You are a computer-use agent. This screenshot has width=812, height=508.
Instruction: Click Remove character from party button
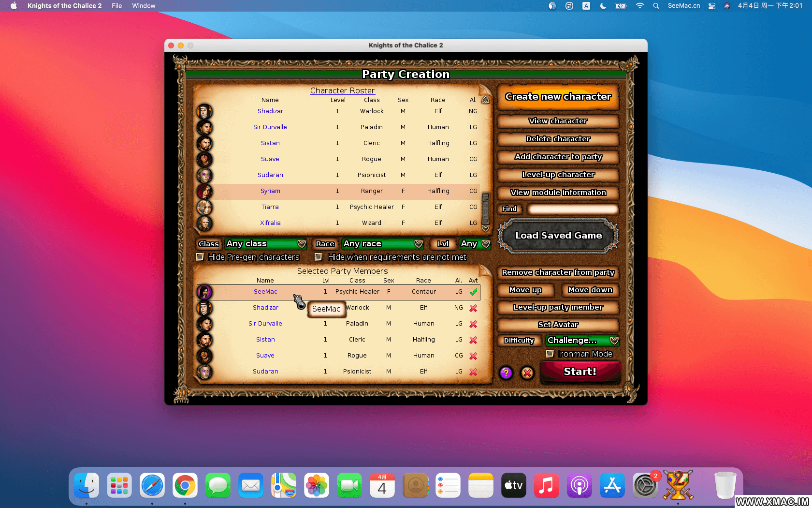558,272
